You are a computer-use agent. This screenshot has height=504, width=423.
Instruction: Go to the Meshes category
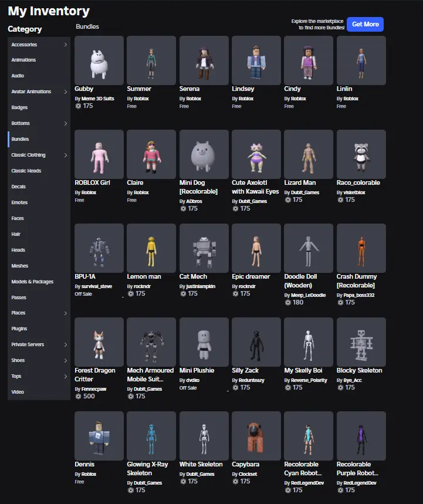pos(39,266)
